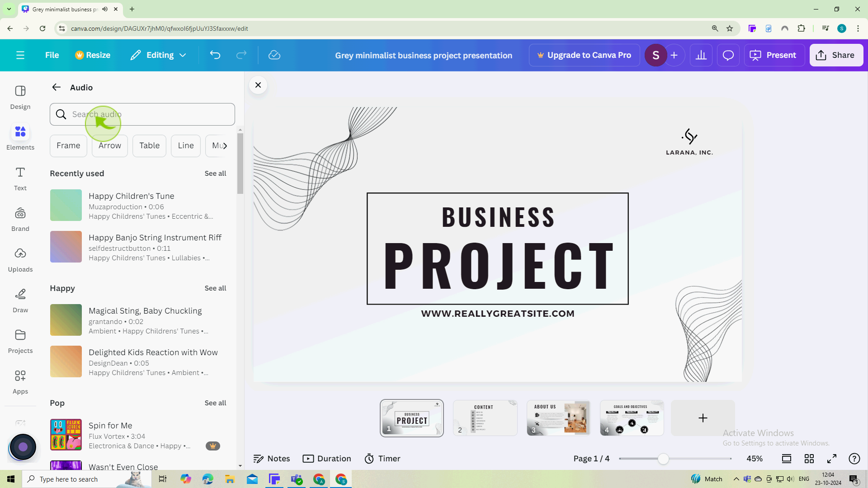This screenshot has width=868, height=488.
Task: Open the Windows Start menu
Action: pos(11,479)
